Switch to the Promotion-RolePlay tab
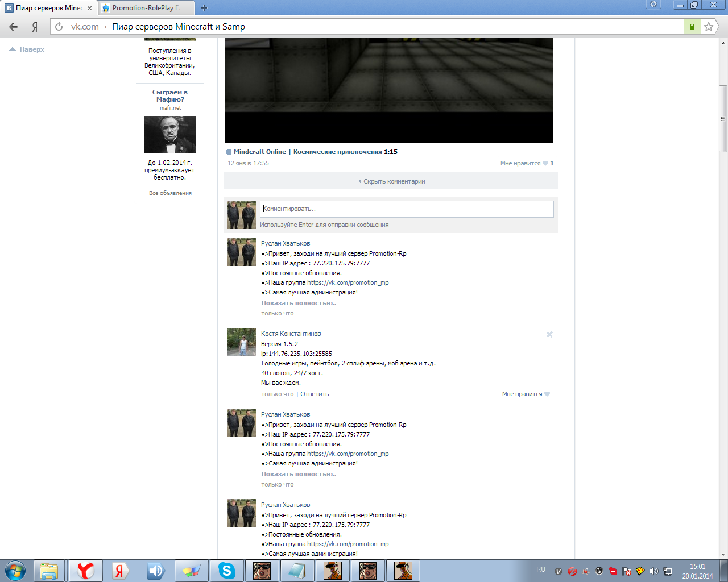This screenshot has height=582, width=728. click(x=146, y=8)
